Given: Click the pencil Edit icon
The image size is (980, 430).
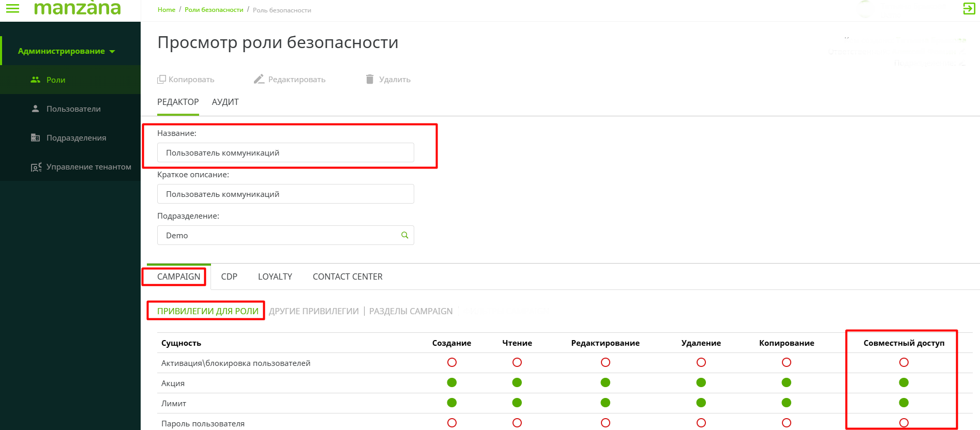Looking at the screenshot, I should click(259, 79).
